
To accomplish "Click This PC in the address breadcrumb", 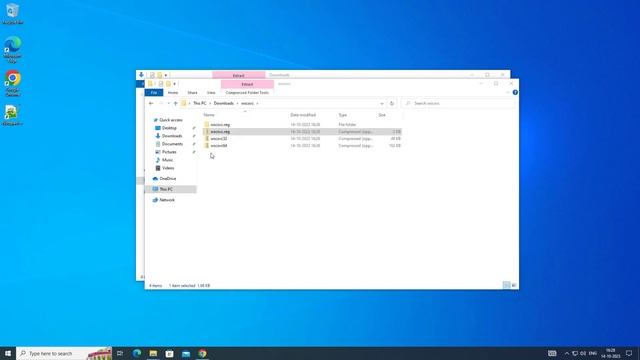I will 200,104.
